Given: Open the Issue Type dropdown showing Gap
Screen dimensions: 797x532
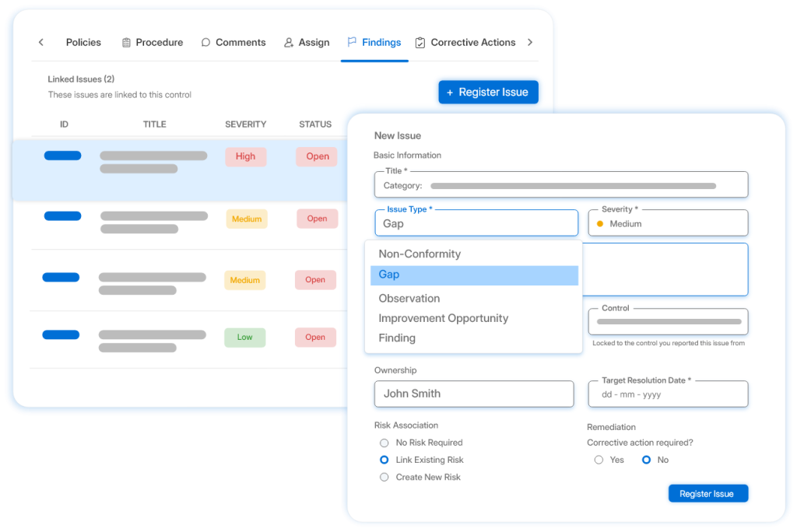Looking at the screenshot, I should coord(476,223).
